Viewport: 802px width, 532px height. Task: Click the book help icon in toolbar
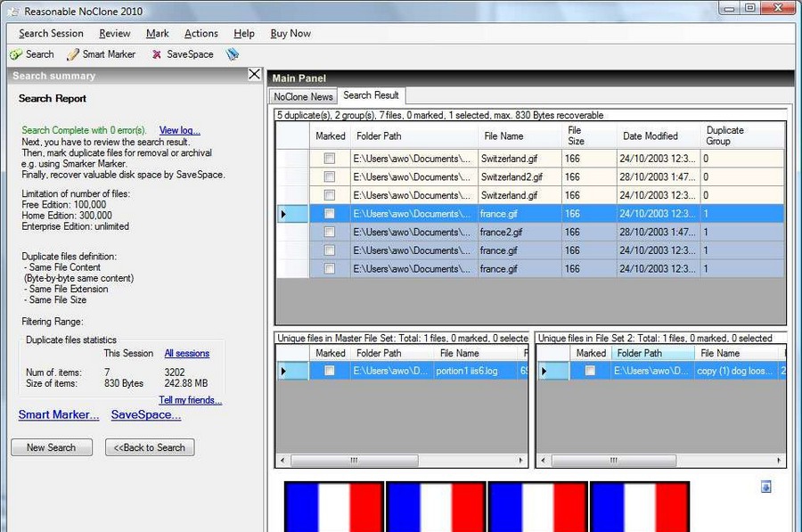point(233,54)
